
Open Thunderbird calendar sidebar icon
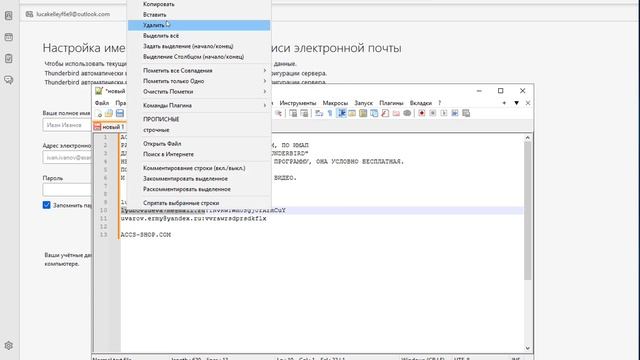[x=9, y=37]
